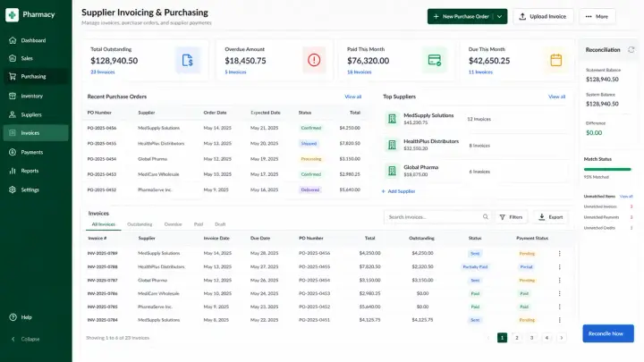
Task: Switch to the Outstanding tab
Action: pyautogui.click(x=140, y=224)
